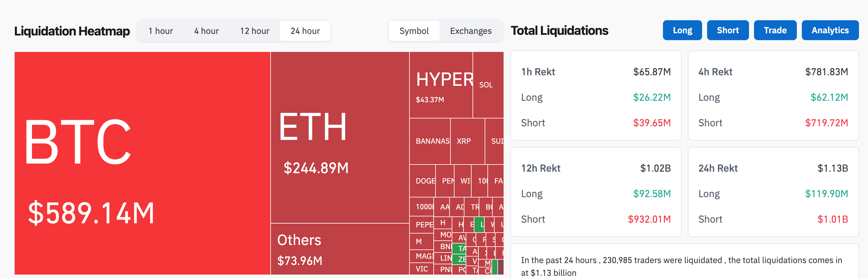Select the DOGE heatmap tile

tap(422, 181)
